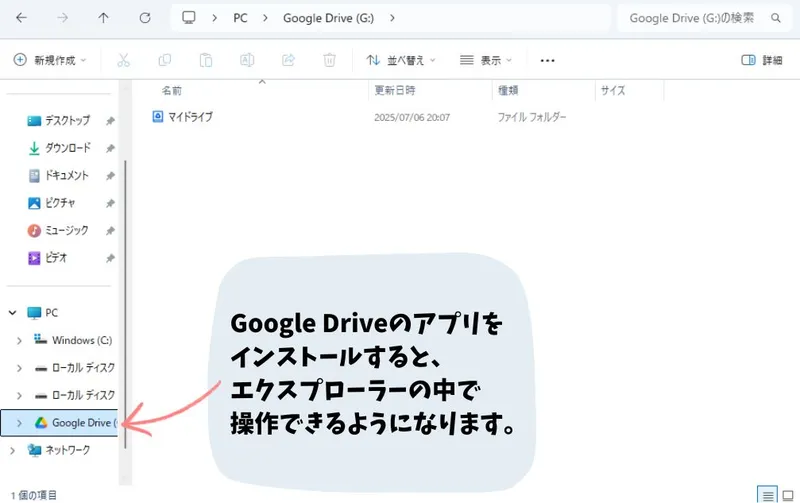
Task: Go up one folder with Up arrow
Action: [104, 18]
